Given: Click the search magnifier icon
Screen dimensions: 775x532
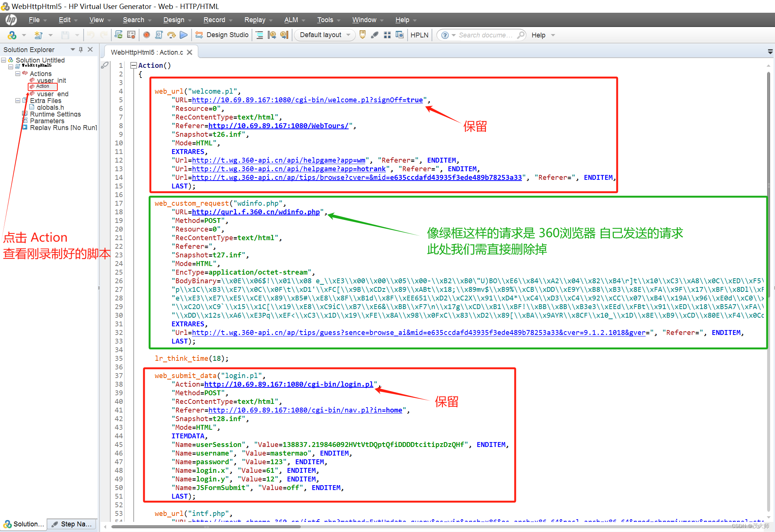Looking at the screenshot, I should click(x=520, y=35).
